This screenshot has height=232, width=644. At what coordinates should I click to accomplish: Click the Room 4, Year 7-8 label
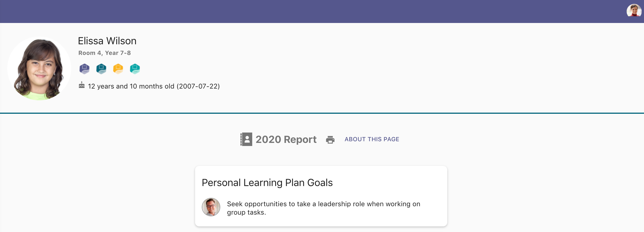point(105,53)
